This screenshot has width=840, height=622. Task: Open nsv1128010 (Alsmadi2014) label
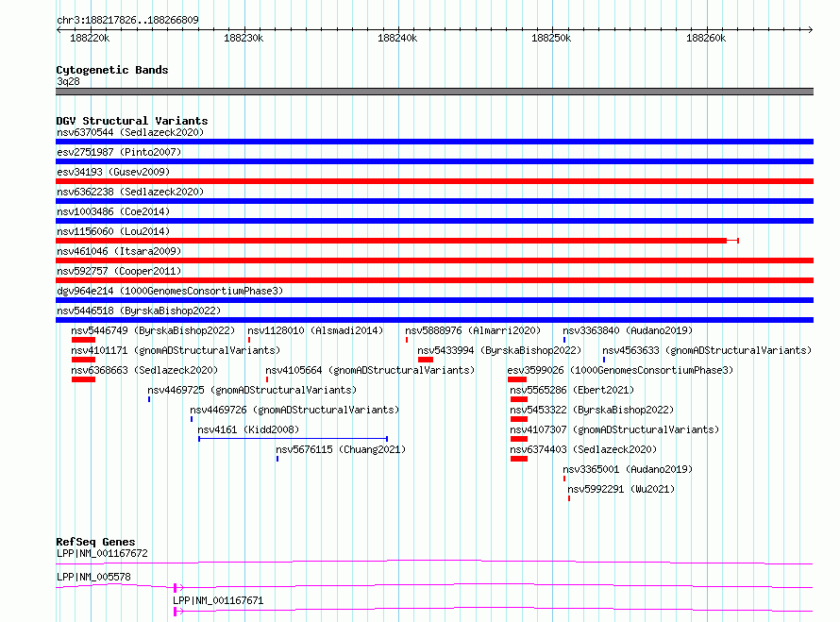315,330
